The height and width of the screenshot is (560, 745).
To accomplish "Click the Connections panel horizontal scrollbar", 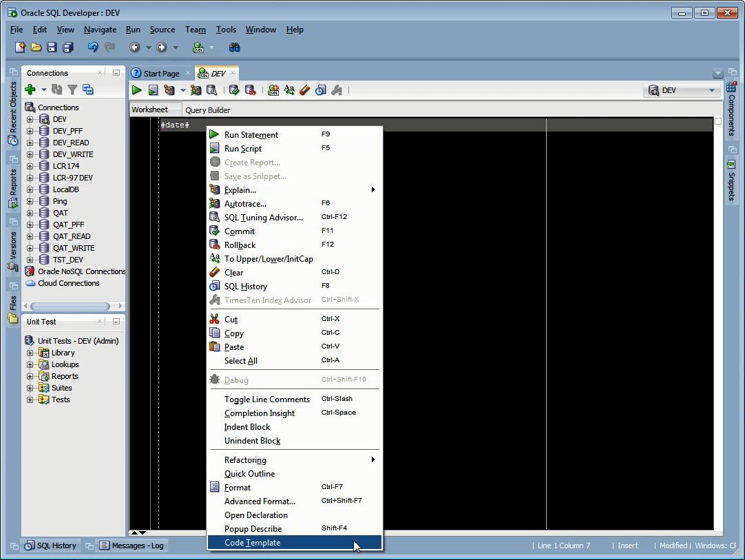I will coord(70,306).
